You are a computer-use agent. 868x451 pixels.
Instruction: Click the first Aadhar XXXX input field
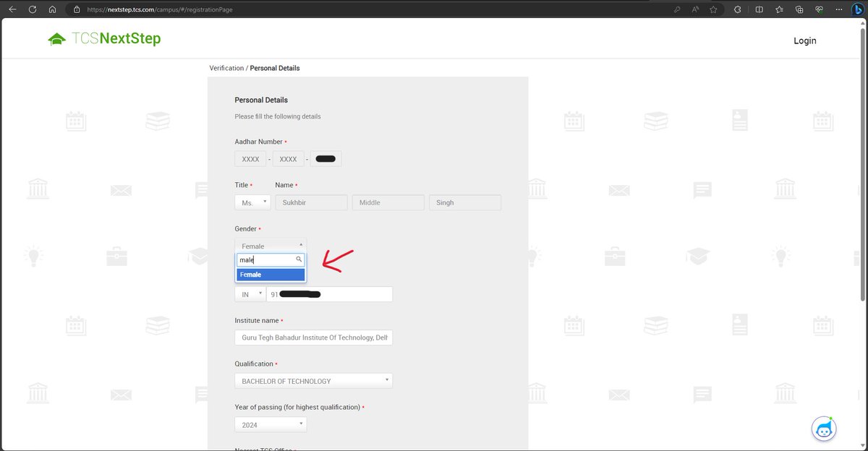(250, 158)
